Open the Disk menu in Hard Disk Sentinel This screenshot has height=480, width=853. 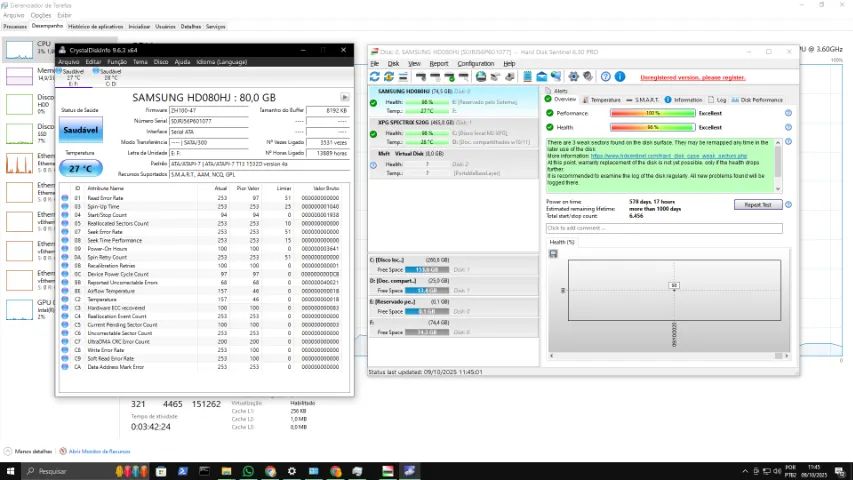(393, 64)
